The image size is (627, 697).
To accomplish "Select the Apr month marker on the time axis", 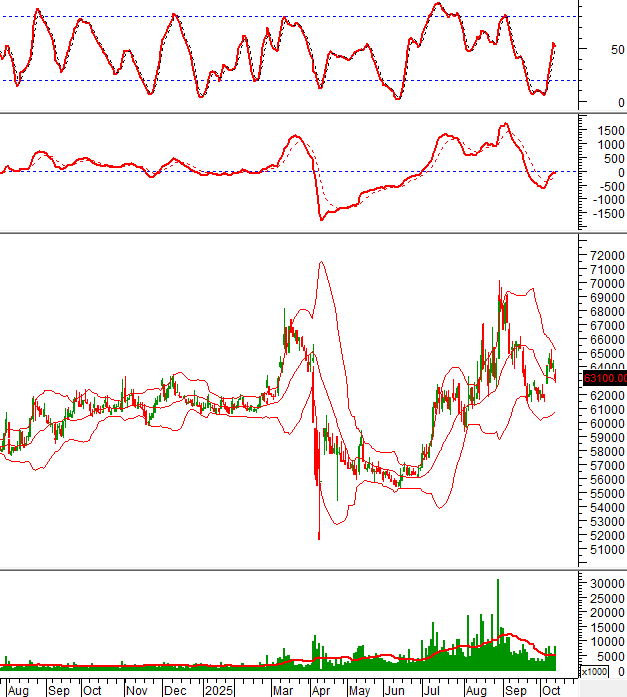I will pos(321,690).
